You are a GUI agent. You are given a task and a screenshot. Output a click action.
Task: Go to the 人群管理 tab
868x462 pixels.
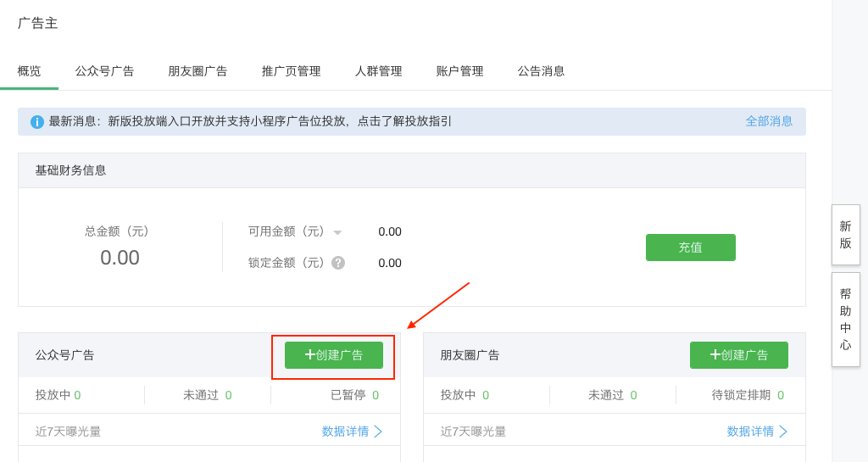[x=378, y=71]
